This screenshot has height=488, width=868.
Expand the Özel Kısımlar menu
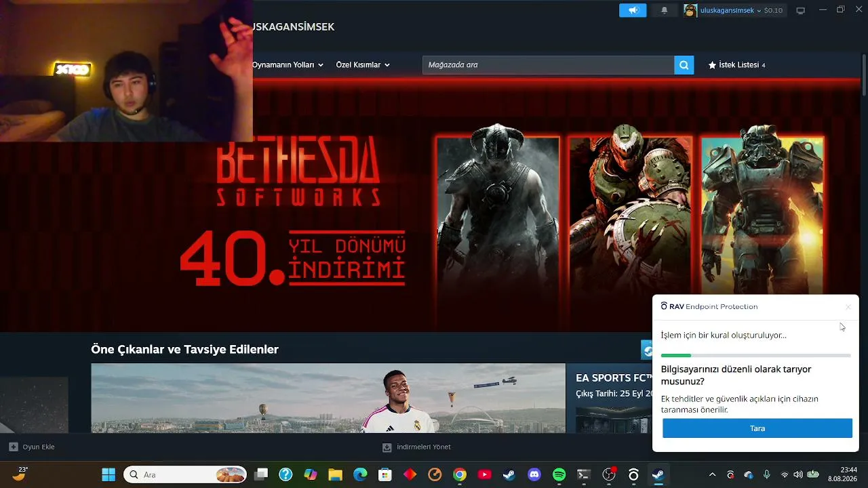363,65
